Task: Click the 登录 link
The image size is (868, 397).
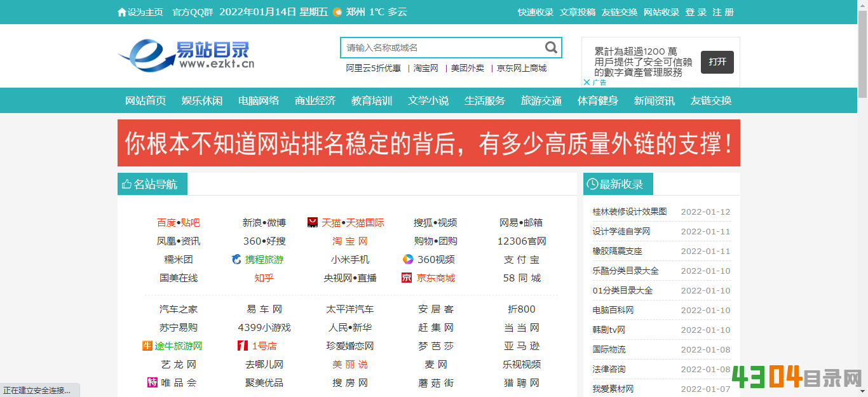Action: [696, 12]
